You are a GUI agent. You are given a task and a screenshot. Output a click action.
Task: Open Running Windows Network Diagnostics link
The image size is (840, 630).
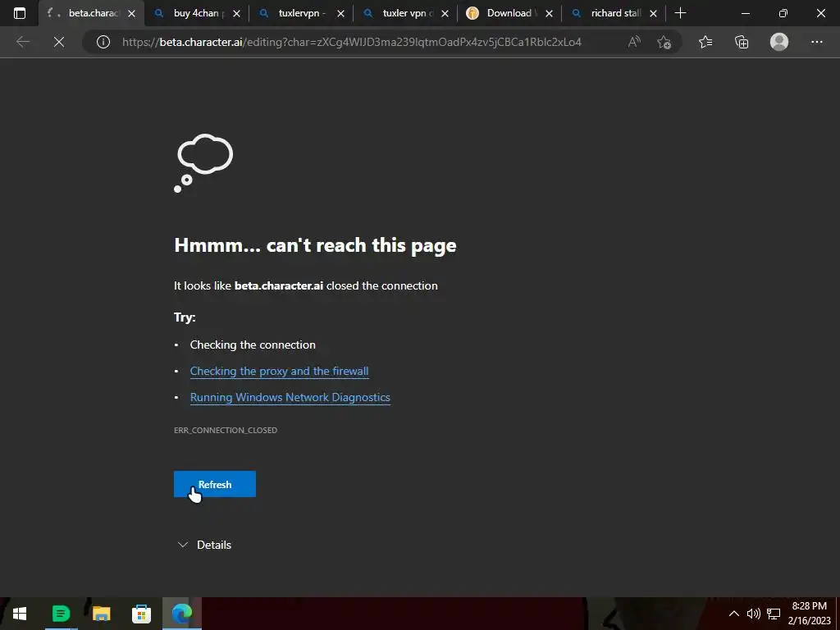tap(290, 398)
